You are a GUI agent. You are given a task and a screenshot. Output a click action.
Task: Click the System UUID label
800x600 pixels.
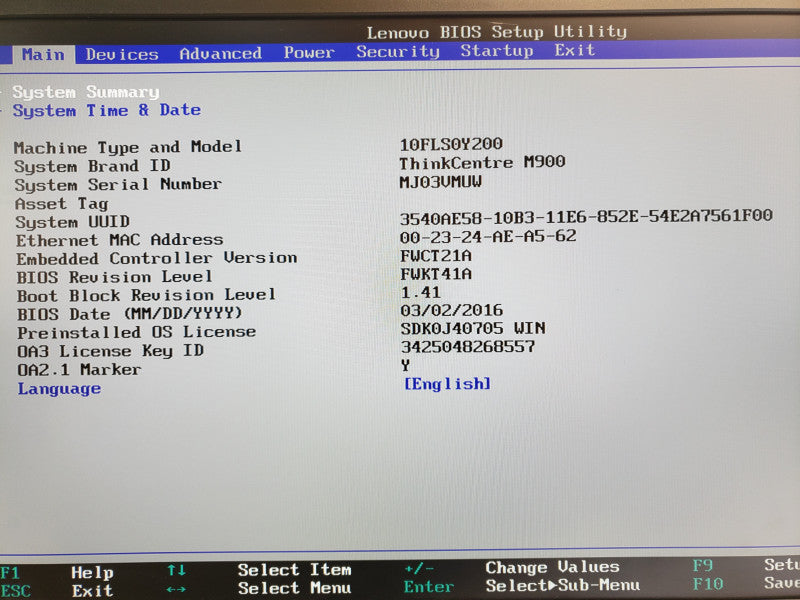[72, 222]
